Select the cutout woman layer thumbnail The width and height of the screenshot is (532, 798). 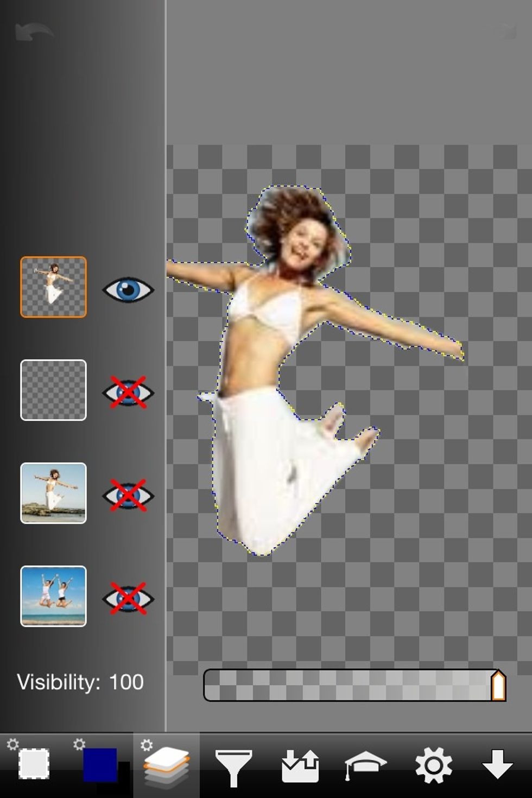coord(53,287)
